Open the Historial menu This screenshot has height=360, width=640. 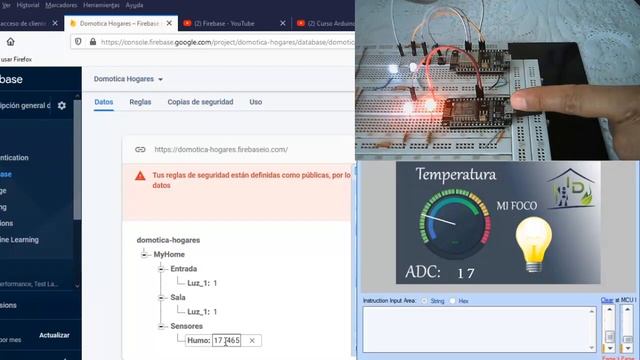click(28, 5)
